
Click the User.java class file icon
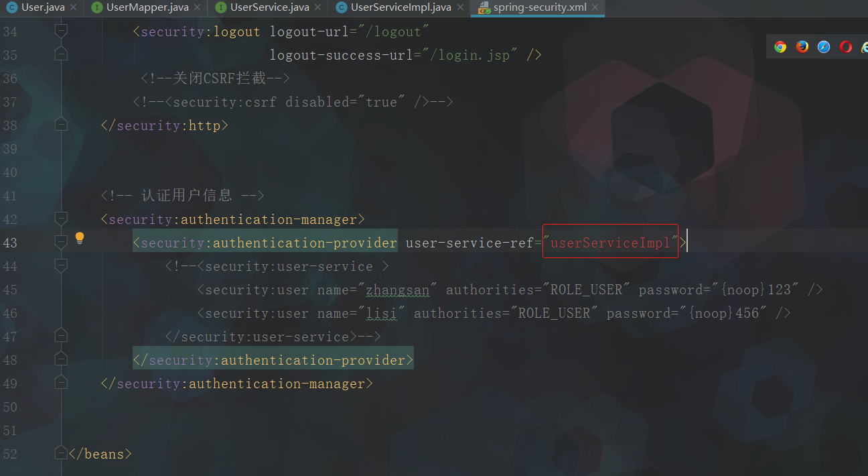click(x=11, y=8)
